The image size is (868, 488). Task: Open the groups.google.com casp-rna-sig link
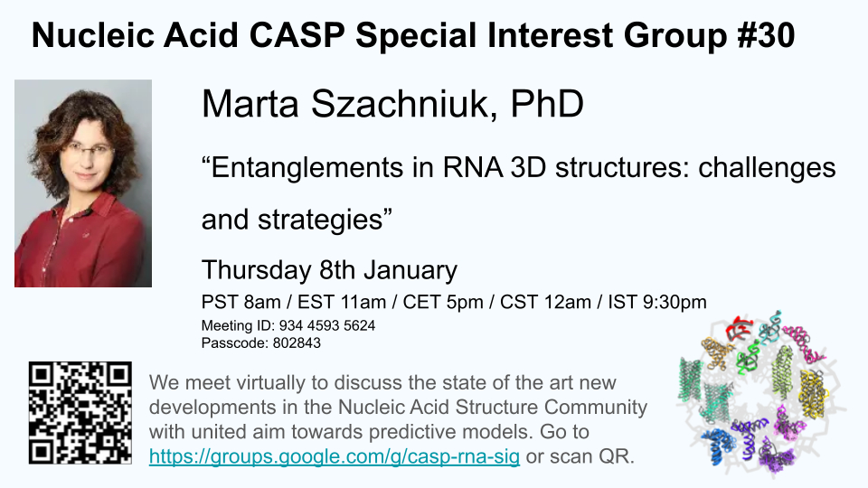[334, 457]
